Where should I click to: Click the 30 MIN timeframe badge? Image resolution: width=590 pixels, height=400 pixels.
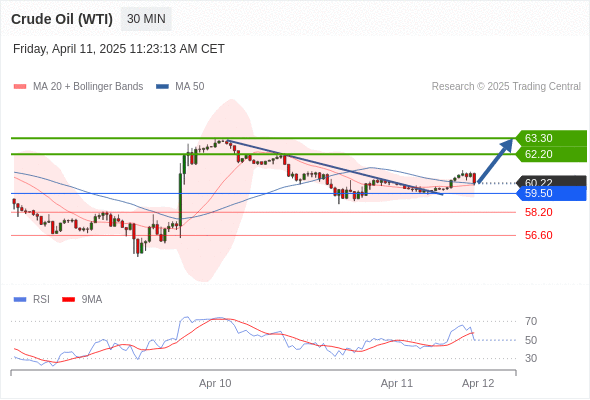click(x=146, y=19)
